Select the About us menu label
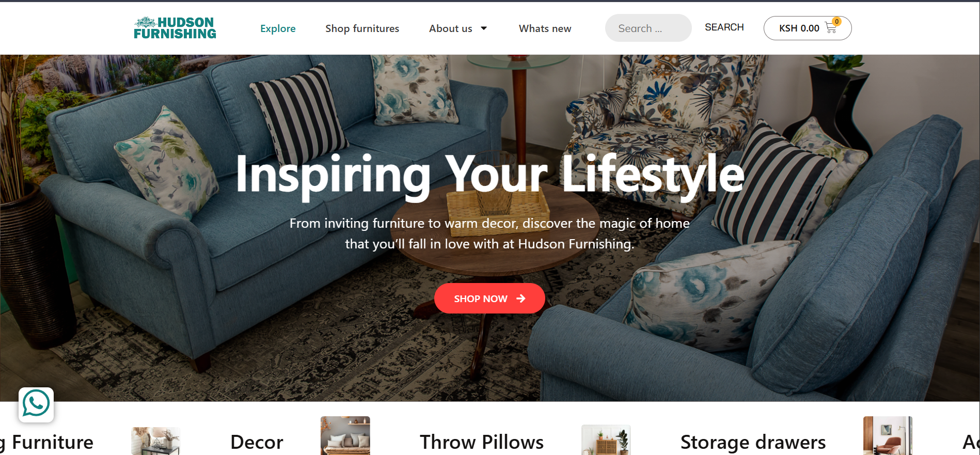The width and height of the screenshot is (980, 455). click(450, 28)
